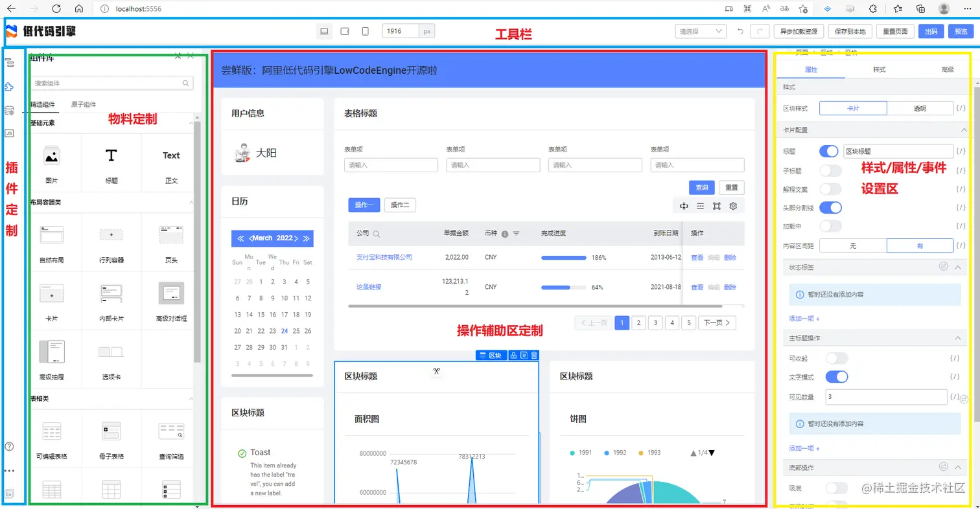The height and width of the screenshot is (509, 980).
Task: Click the table settings gear icon
Action: pyautogui.click(x=733, y=206)
